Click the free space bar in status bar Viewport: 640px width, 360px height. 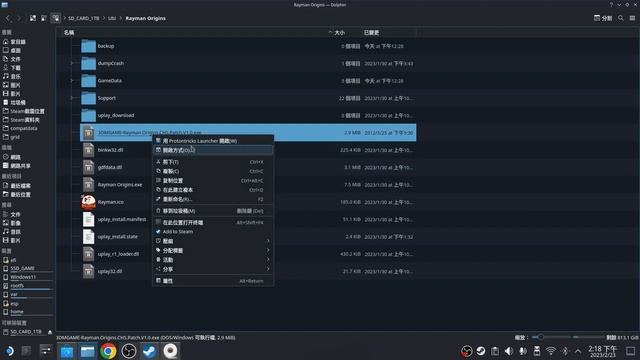[588, 337]
